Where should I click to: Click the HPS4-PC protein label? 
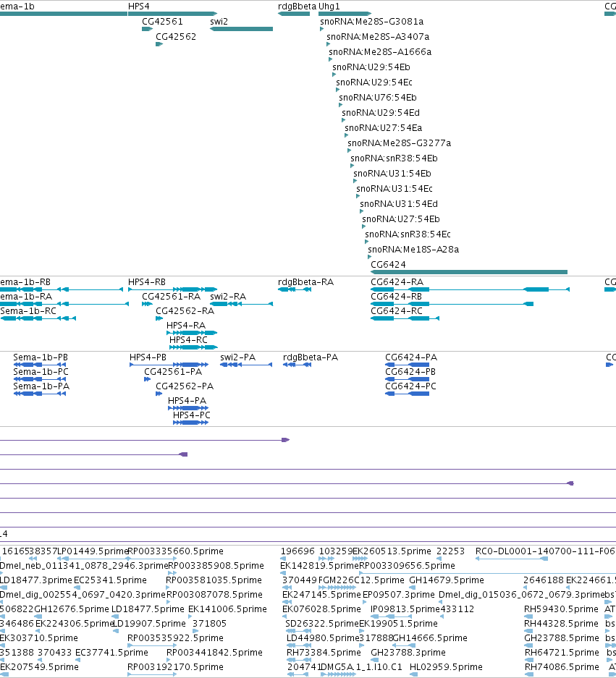192,415
